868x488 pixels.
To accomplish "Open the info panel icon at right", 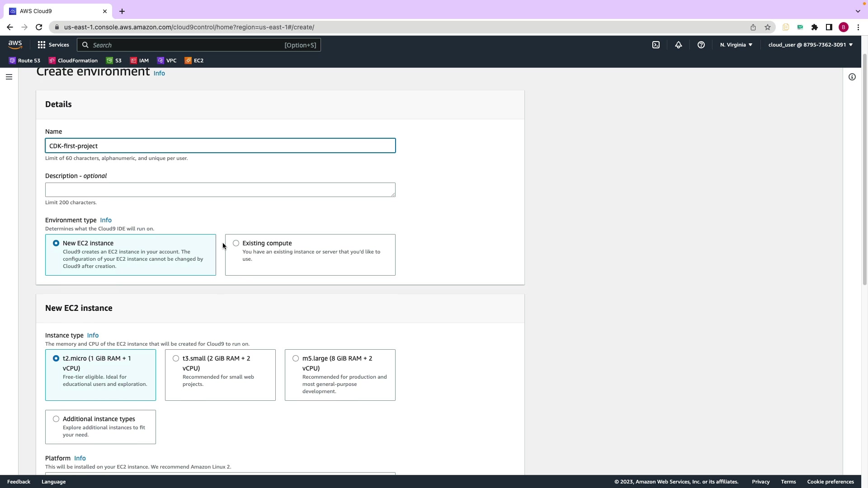I will tap(852, 77).
